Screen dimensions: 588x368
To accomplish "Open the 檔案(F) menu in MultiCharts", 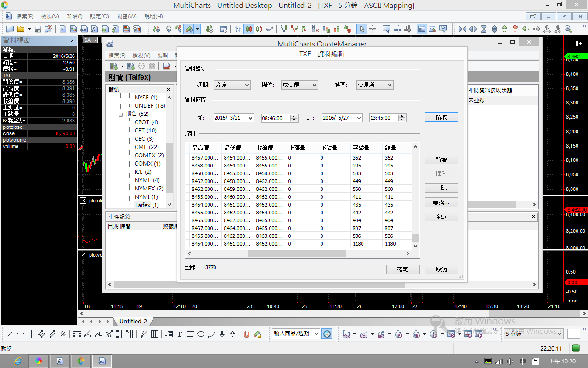I will (x=25, y=16).
